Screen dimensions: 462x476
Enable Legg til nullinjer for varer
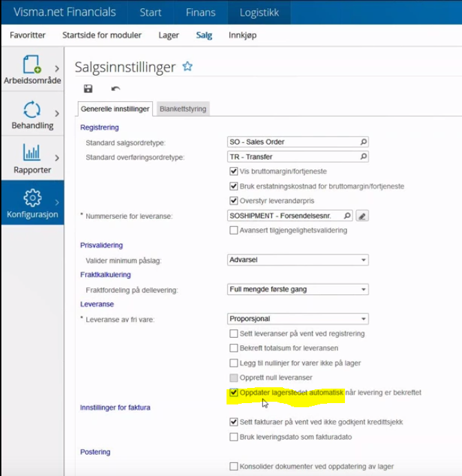[x=233, y=363]
